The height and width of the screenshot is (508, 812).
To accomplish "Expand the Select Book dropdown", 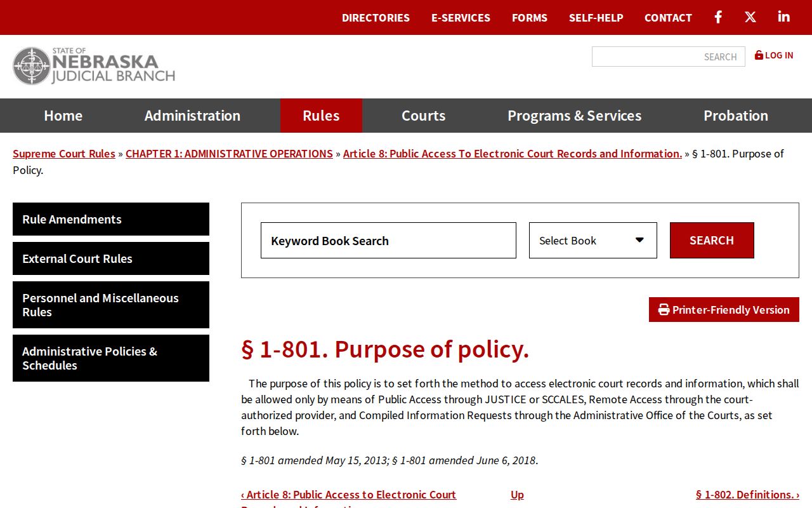I will click(x=593, y=241).
